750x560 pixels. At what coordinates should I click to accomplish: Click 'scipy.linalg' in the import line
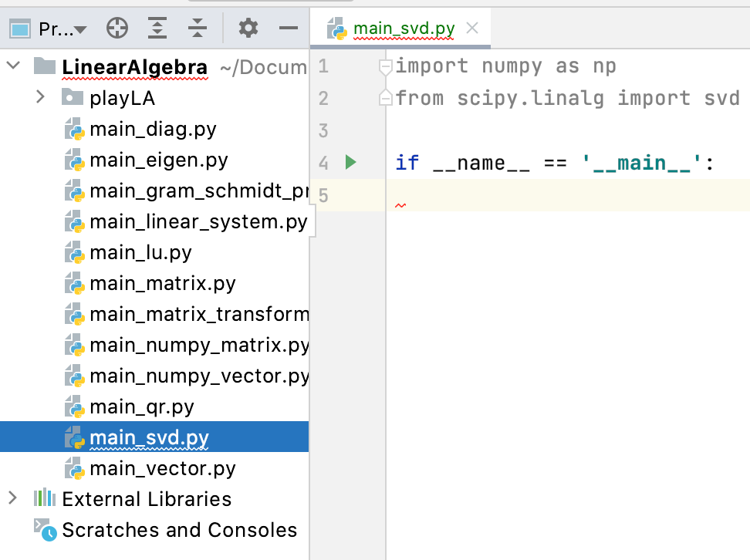coord(530,98)
